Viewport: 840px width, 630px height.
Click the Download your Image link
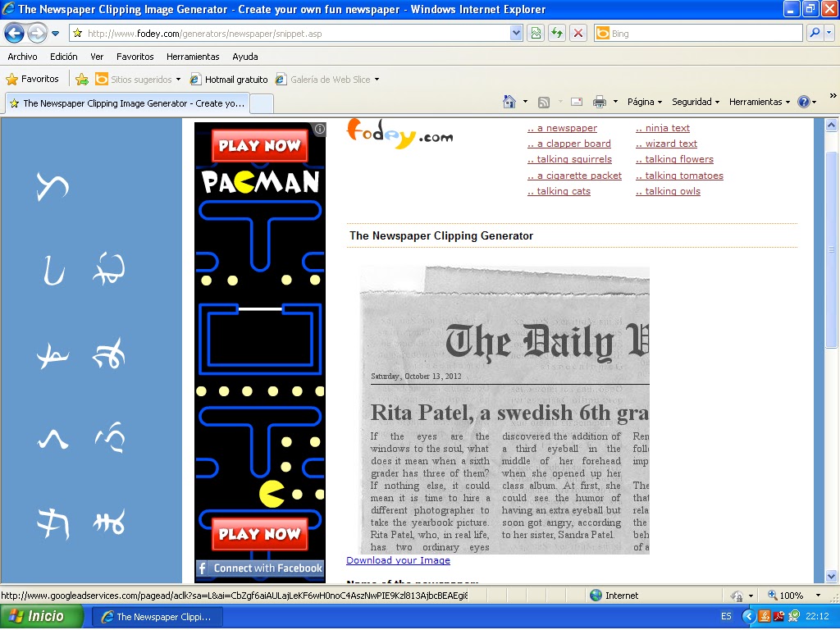pyautogui.click(x=398, y=560)
